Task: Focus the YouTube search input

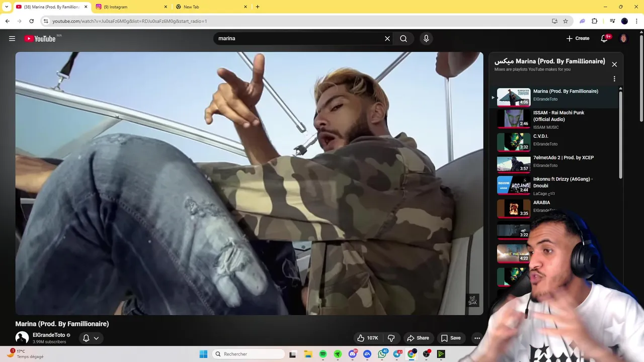Action: point(299,38)
